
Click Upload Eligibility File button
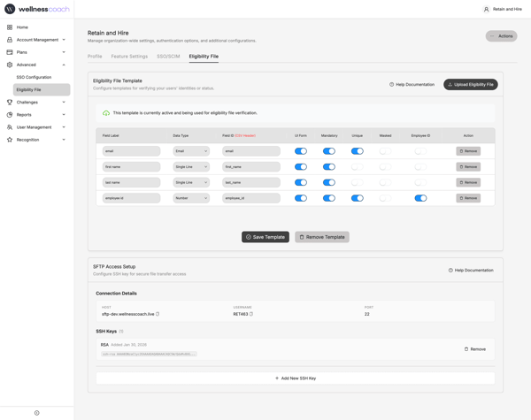pos(470,85)
